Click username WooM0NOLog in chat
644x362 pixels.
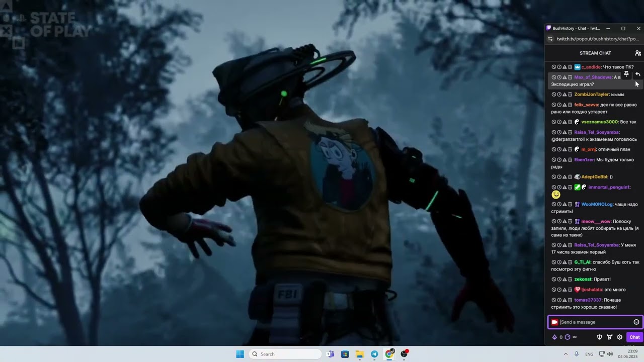tap(597, 205)
